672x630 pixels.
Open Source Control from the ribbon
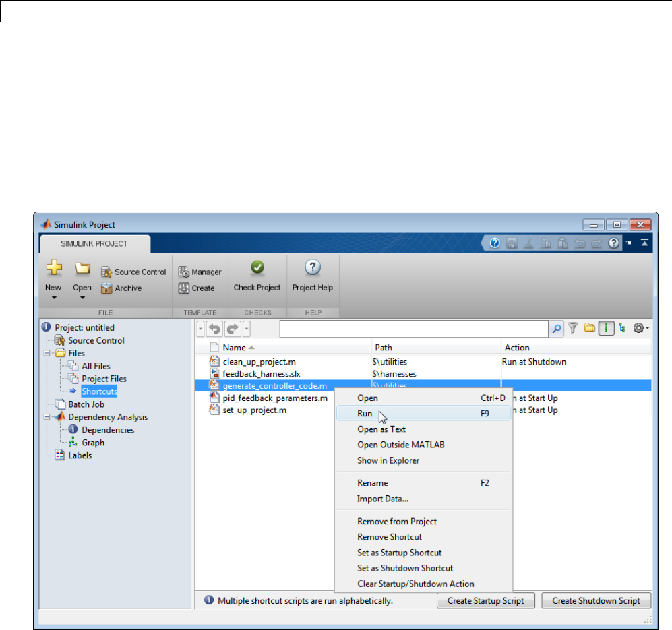click(133, 272)
